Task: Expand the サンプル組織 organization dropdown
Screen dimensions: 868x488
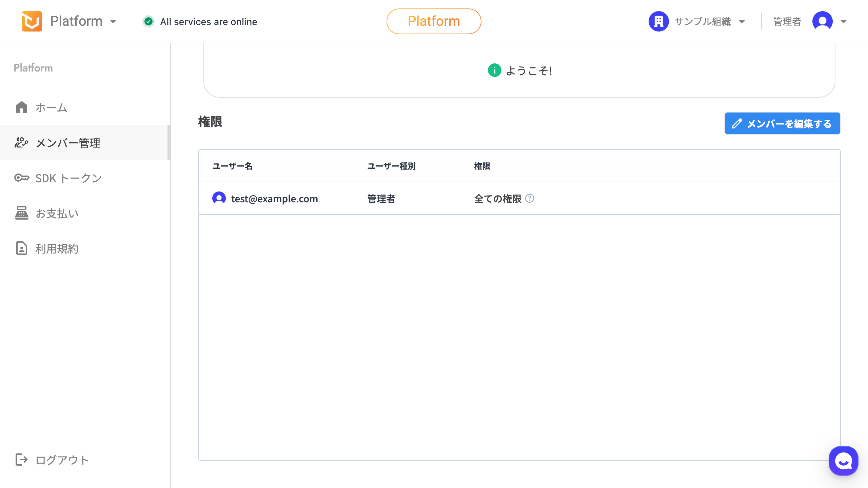Action: tap(742, 21)
